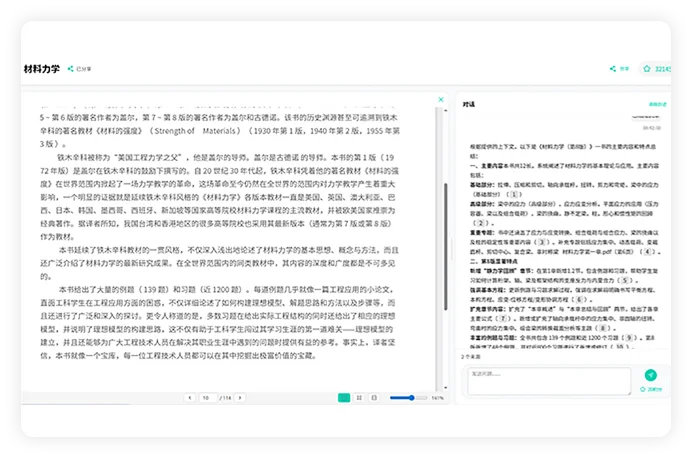Open citation reference 4 in the chat answer

[x=647, y=252]
